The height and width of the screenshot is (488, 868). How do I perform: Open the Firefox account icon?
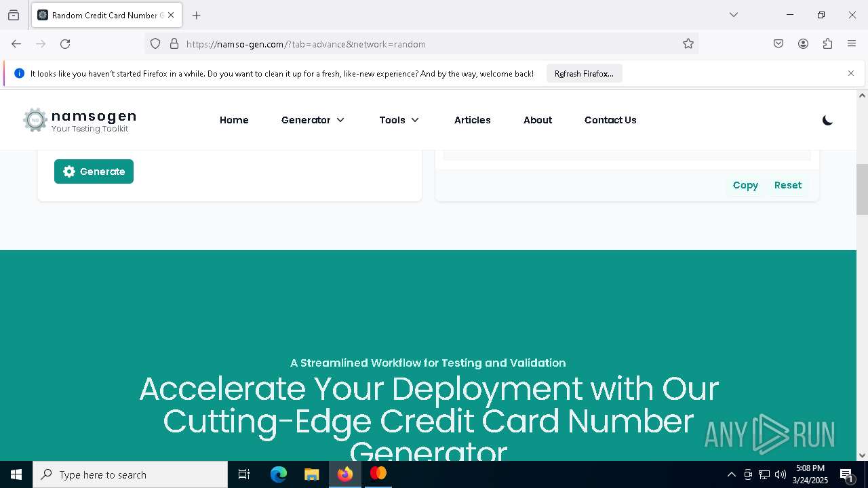803,44
